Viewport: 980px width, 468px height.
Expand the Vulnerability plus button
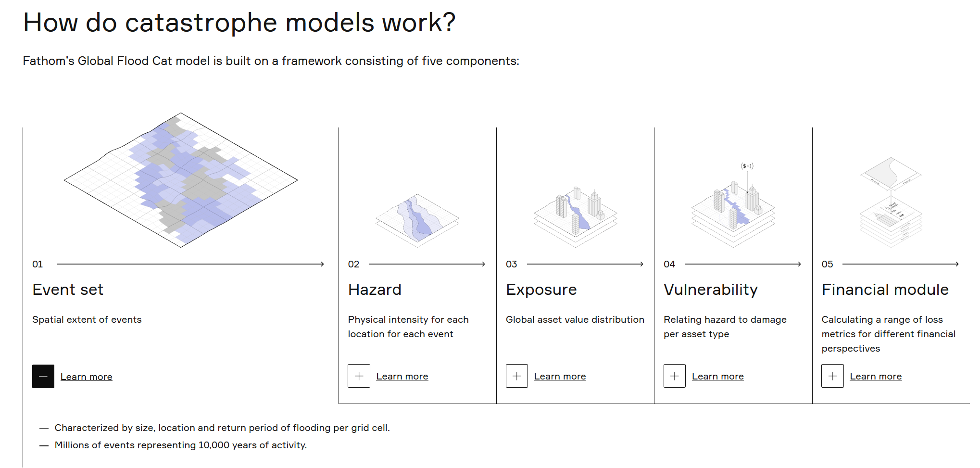click(675, 376)
